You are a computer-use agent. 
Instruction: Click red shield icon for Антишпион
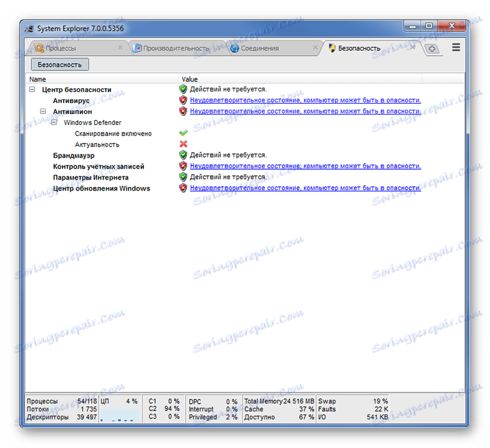click(183, 111)
